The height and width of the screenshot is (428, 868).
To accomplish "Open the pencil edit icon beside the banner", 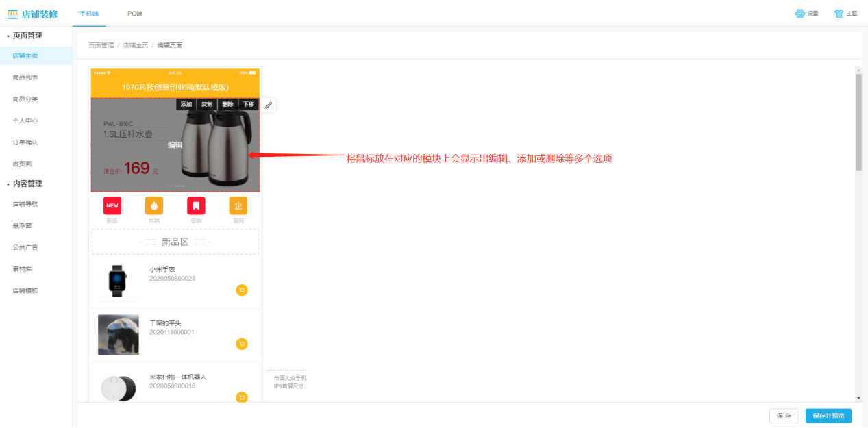I will coord(268,105).
